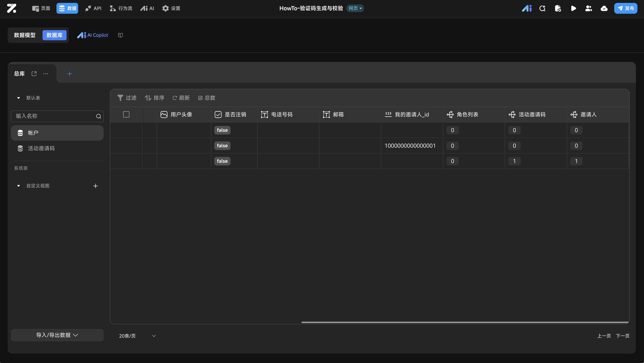Viewport: 644px width, 363px height.
Task: Open the collaborators people icon
Action: click(x=588, y=9)
